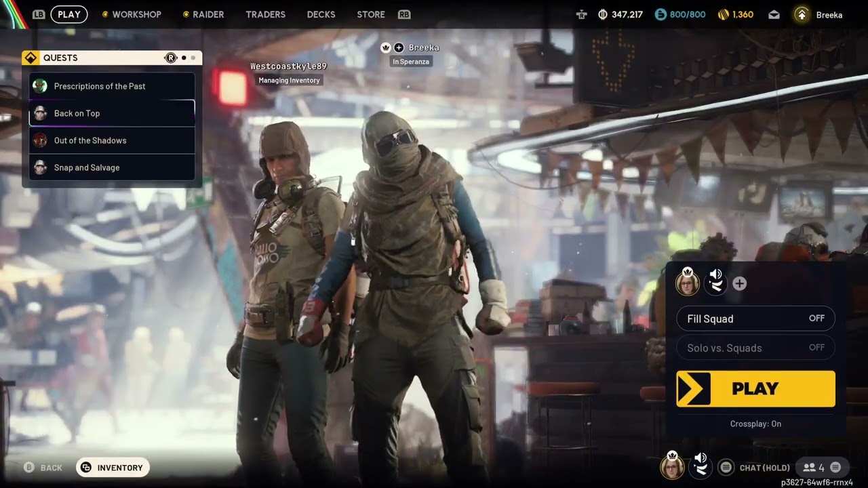Open the PLAY tab in the top navigation

[69, 14]
